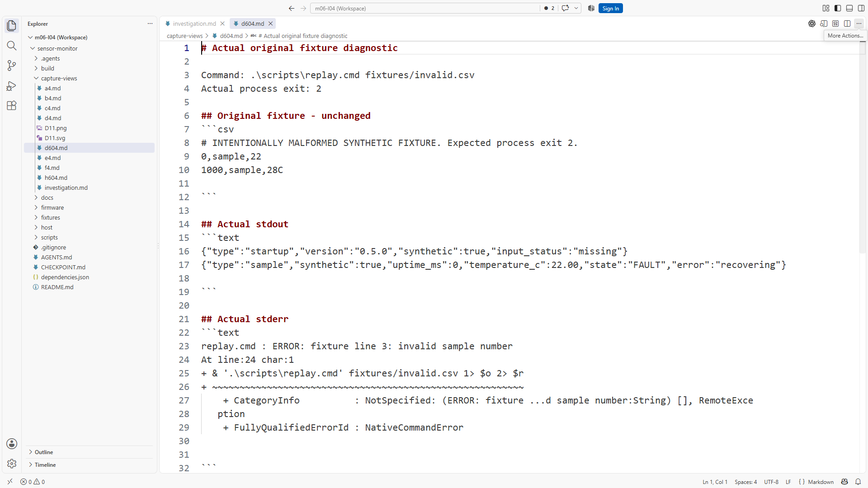This screenshot has width=868, height=488.
Task: Click the Sign In button
Action: pos(610,8)
